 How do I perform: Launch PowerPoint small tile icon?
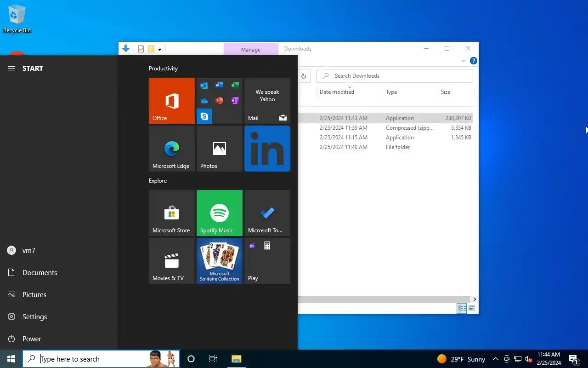pyautogui.click(x=220, y=101)
